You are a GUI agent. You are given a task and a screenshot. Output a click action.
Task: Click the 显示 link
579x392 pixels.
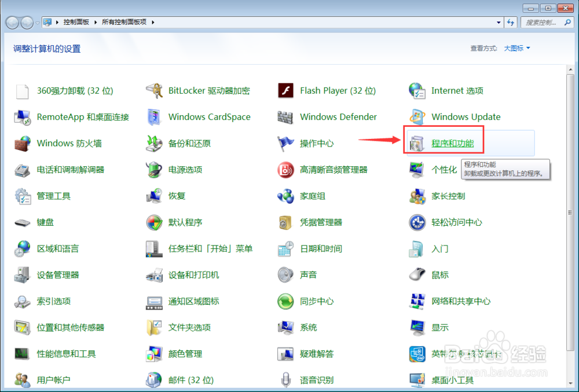[440, 328]
